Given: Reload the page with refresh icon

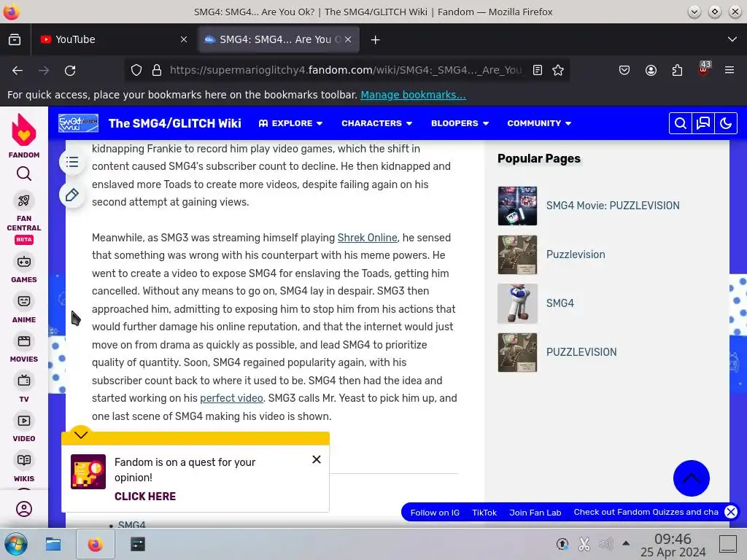Looking at the screenshot, I should click(71, 71).
